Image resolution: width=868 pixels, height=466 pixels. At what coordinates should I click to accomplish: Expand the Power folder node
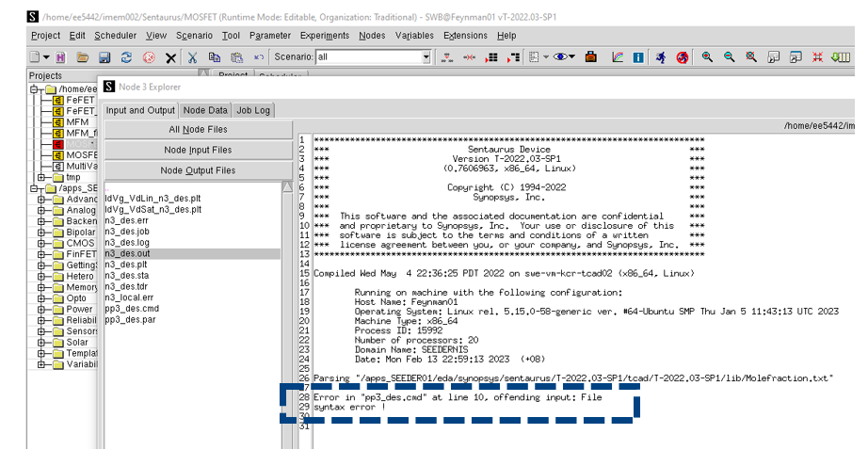pyautogui.click(x=41, y=309)
